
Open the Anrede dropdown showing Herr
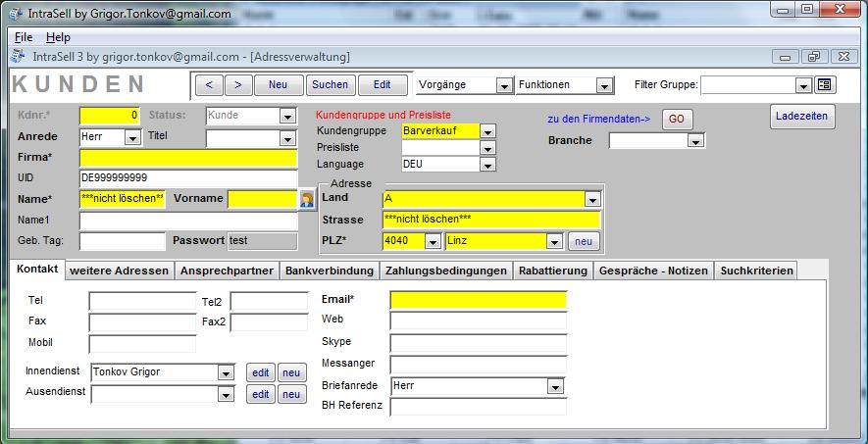pos(132,138)
